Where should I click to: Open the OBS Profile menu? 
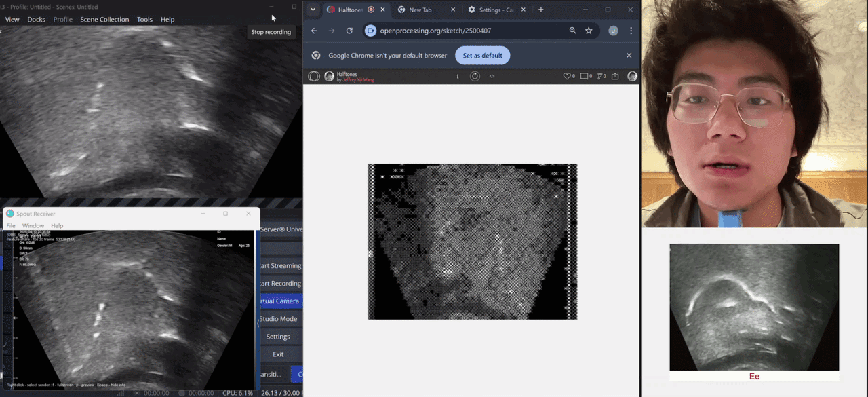pos(63,19)
